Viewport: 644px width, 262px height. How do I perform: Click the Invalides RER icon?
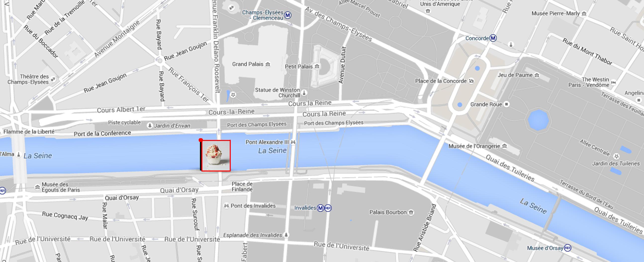tap(328, 208)
